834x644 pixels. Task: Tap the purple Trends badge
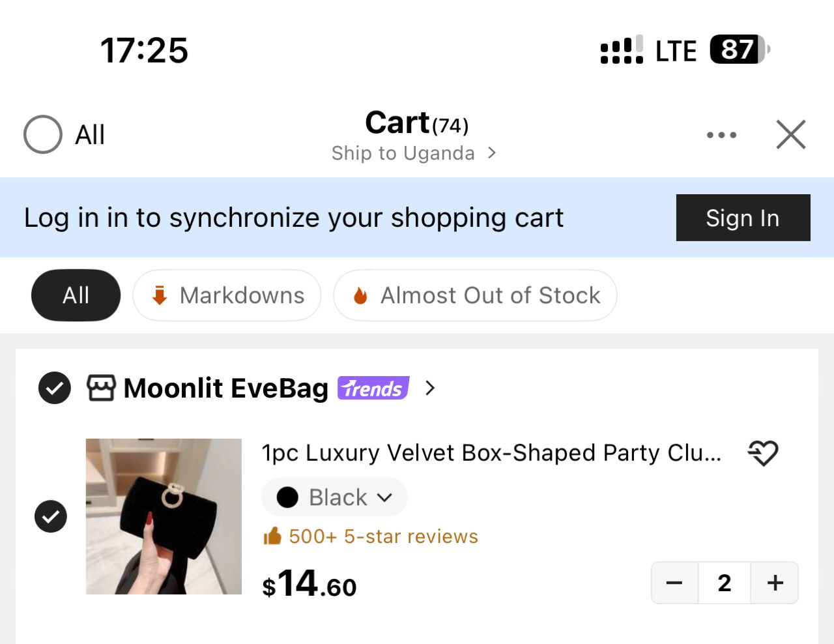[x=373, y=388]
